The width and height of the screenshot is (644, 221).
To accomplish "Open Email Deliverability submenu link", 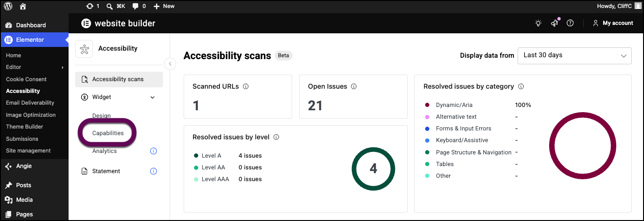I will 30,103.
